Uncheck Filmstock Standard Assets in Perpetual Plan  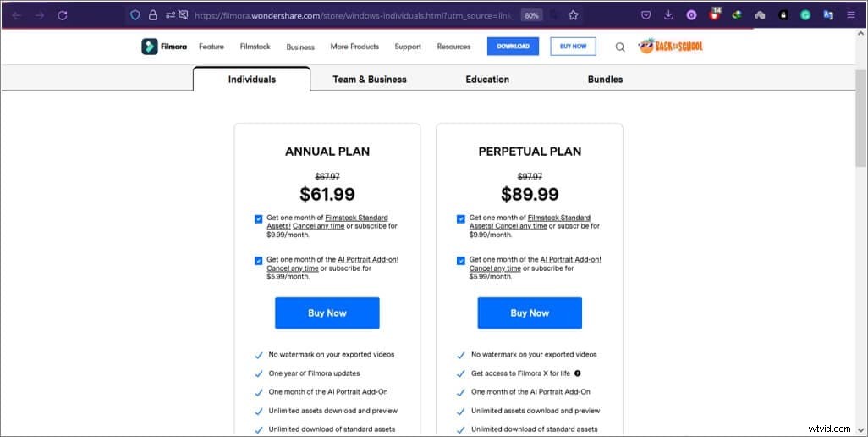pos(461,219)
